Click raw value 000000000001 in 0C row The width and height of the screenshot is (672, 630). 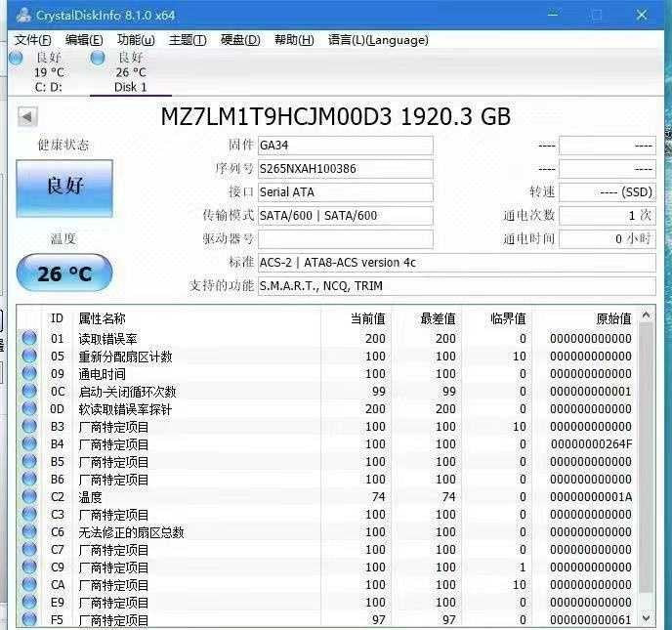(x=591, y=392)
